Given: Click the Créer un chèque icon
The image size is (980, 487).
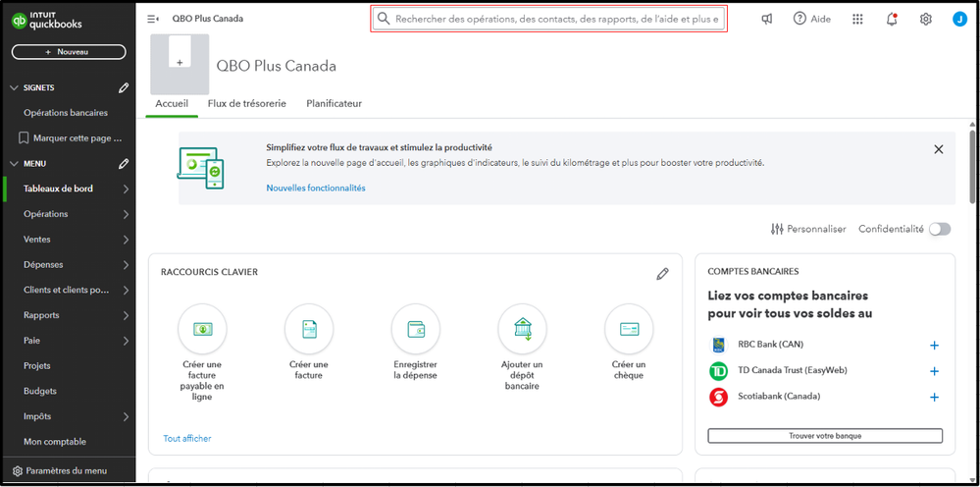Looking at the screenshot, I should [629, 328].
